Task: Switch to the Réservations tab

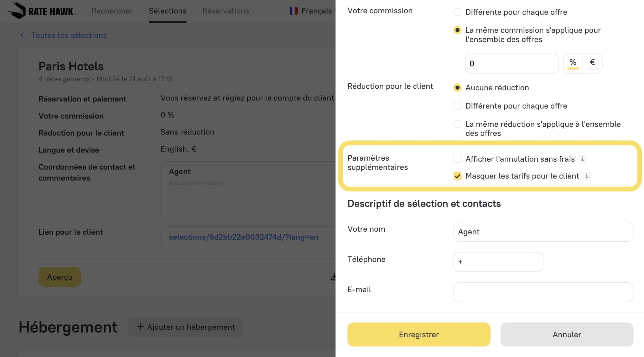Action: pos(226,11)
